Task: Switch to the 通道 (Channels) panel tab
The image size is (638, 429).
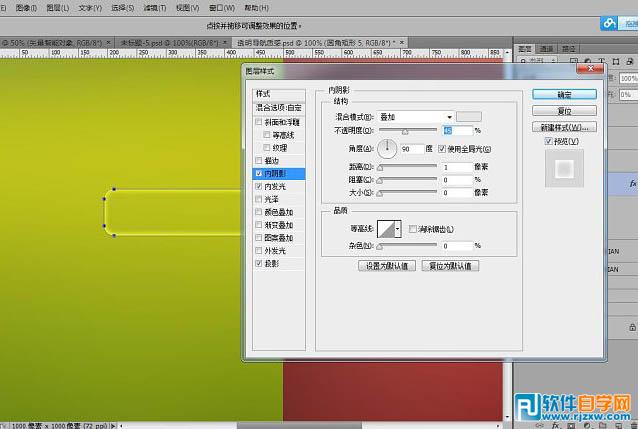Action: pos(547,48)
